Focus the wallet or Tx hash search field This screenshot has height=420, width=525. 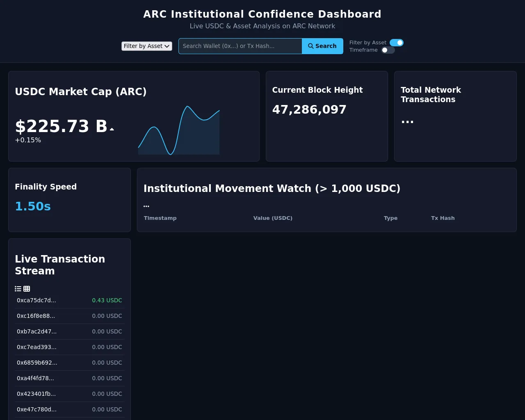tap(240, 46)
